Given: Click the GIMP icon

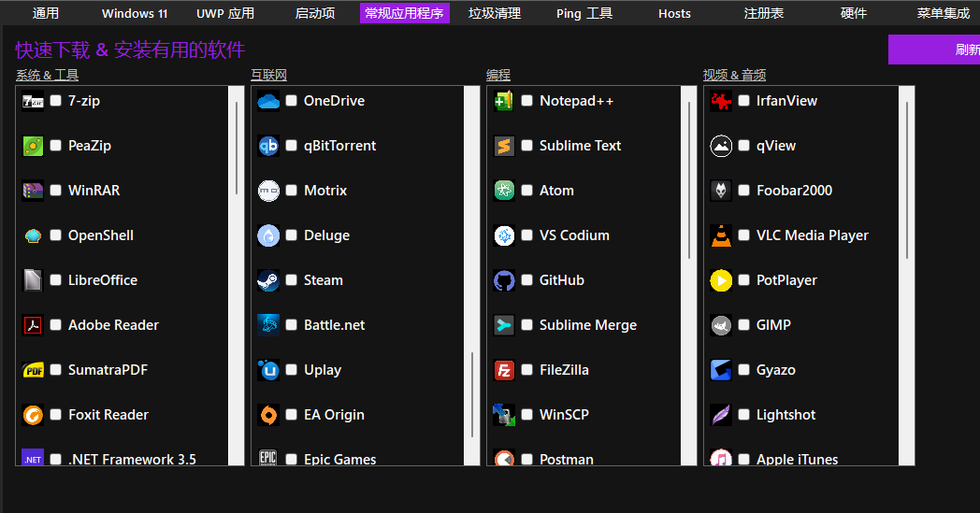Looking at the screenshot, I should [721, 325].
